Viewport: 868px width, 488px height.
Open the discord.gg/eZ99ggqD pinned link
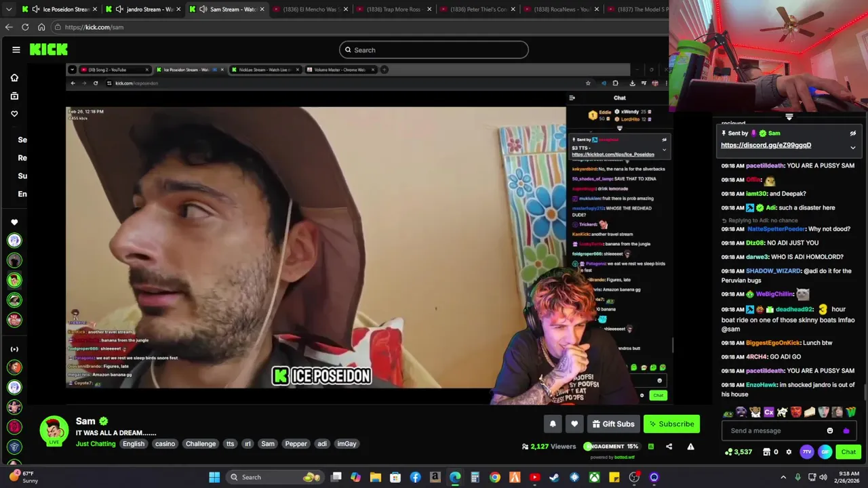tap(766, 145)
